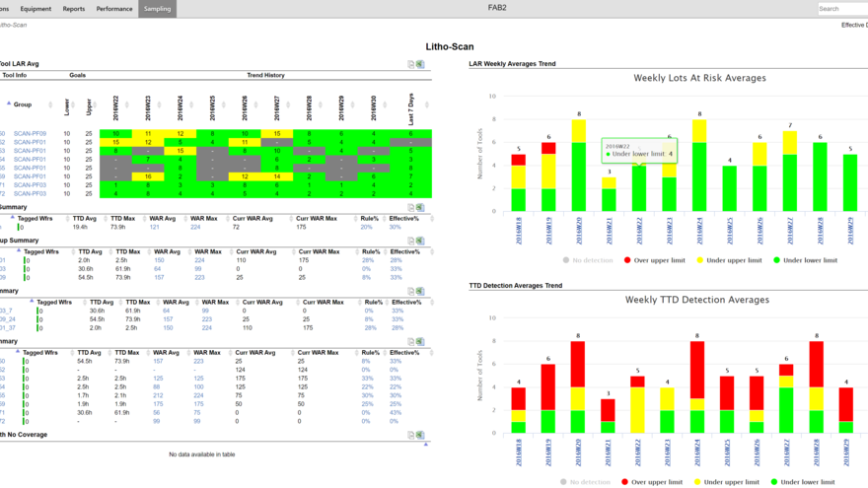
Task: Open the 03_7 row link
Action: (x=6, y=311)
